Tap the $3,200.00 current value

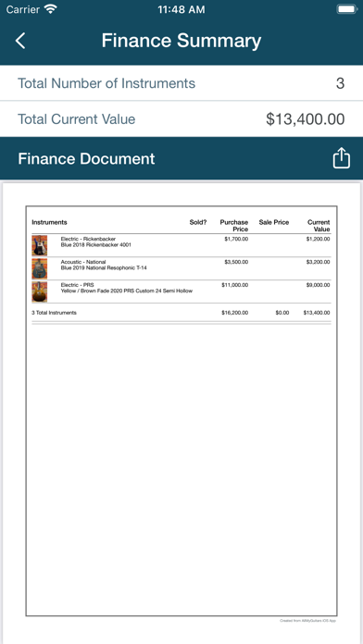(318, 262)
